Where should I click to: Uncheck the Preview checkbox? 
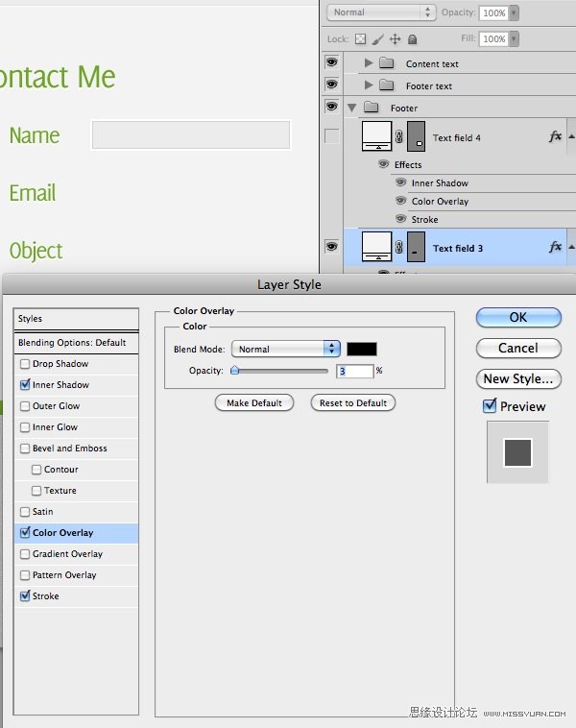coord(490,406)
